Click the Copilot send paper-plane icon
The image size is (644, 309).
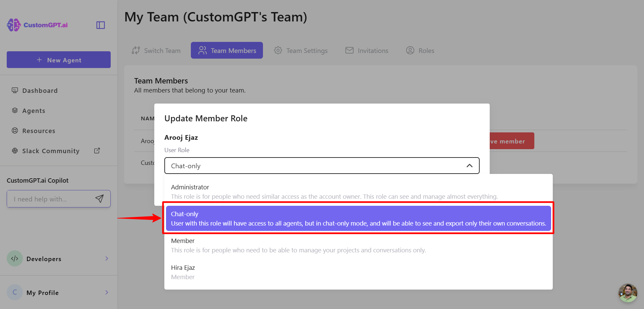tap(100, 199)
